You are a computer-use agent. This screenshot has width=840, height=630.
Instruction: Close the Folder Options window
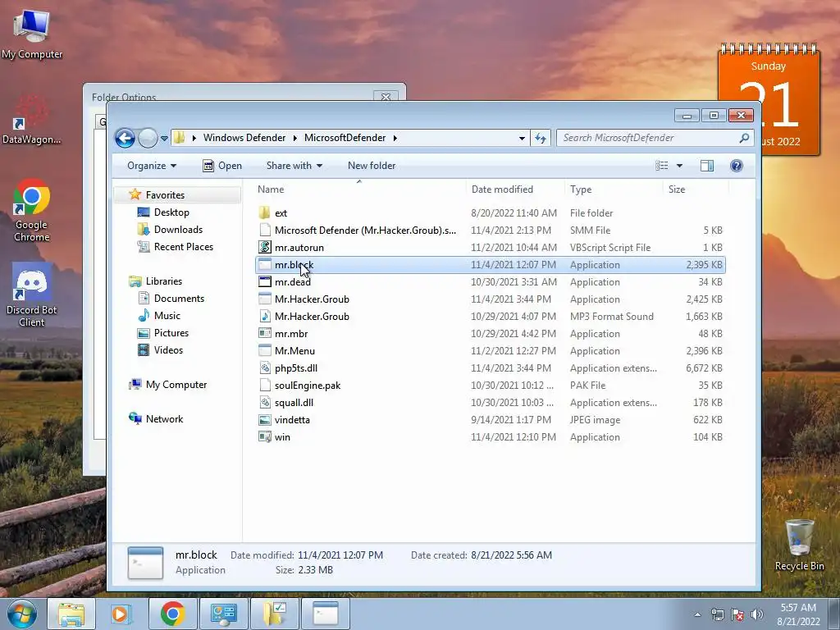pos(386,97)
